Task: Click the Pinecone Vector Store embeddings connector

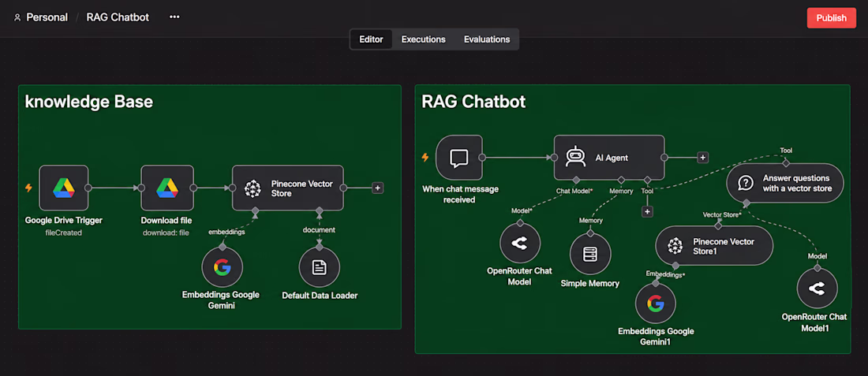Action: point(255,210)
